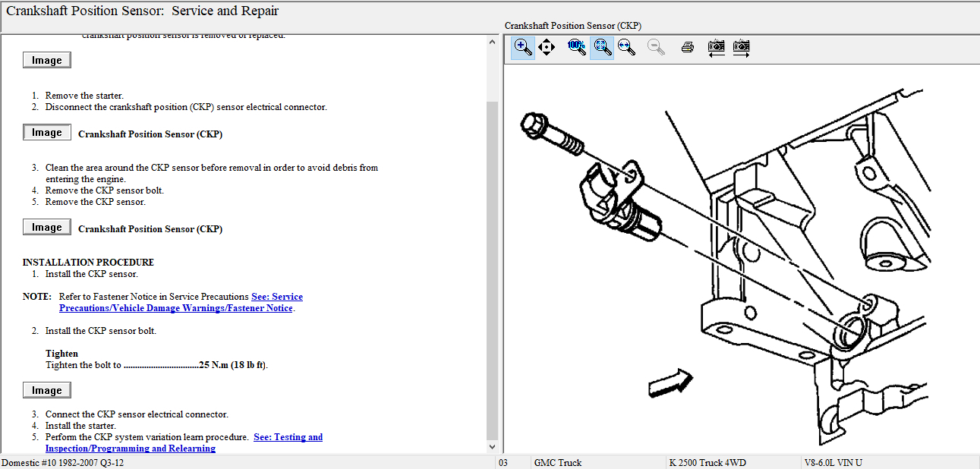Click the text pane scroll up arrow

tap(492, 42)
